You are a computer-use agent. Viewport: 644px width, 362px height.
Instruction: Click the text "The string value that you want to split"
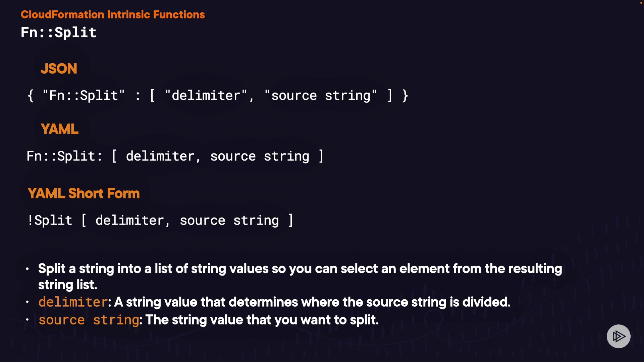click(262, 320)
